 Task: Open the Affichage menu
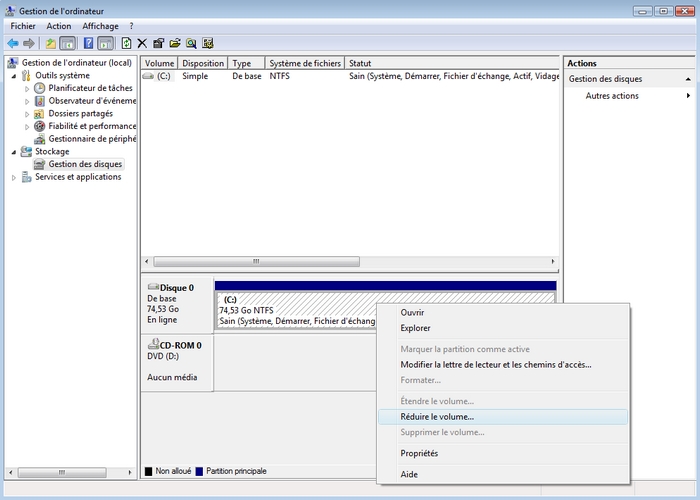coord(100,26)
